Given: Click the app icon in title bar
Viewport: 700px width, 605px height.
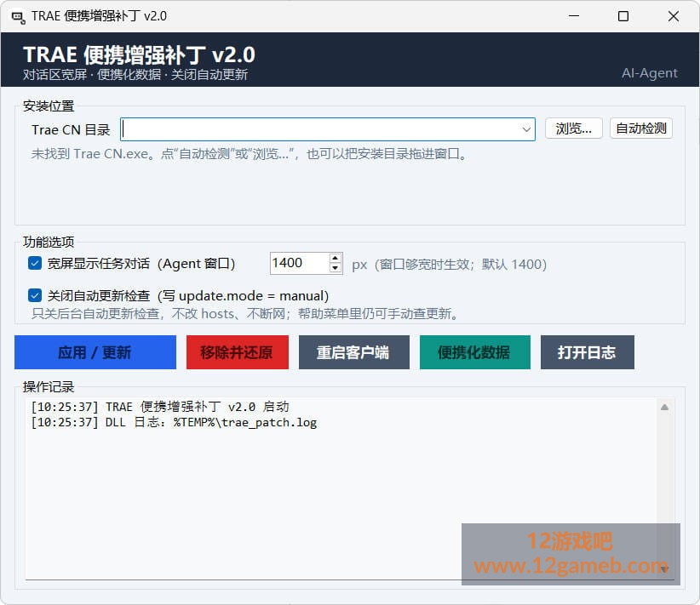Looking at the screenshot, I should click(18, 17).
